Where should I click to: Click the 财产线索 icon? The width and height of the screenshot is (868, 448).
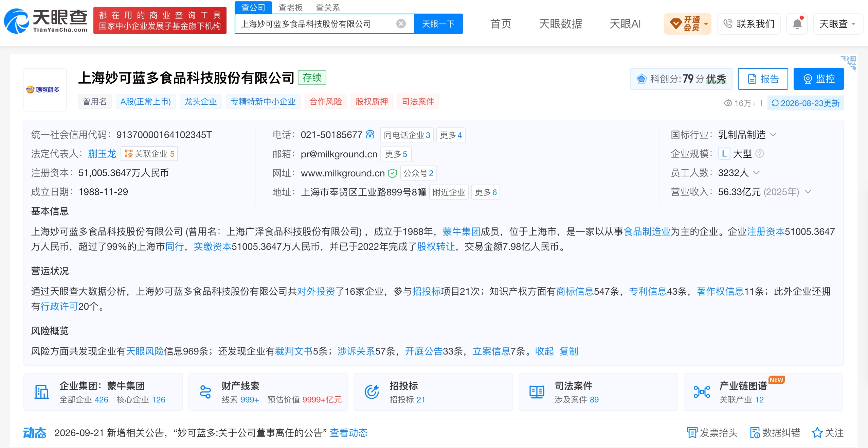click(205, 392)
